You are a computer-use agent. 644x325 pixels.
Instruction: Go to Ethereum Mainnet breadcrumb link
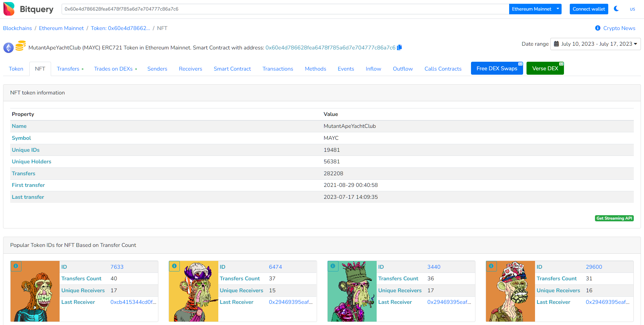pyautogui.click(x=61, y=28)
